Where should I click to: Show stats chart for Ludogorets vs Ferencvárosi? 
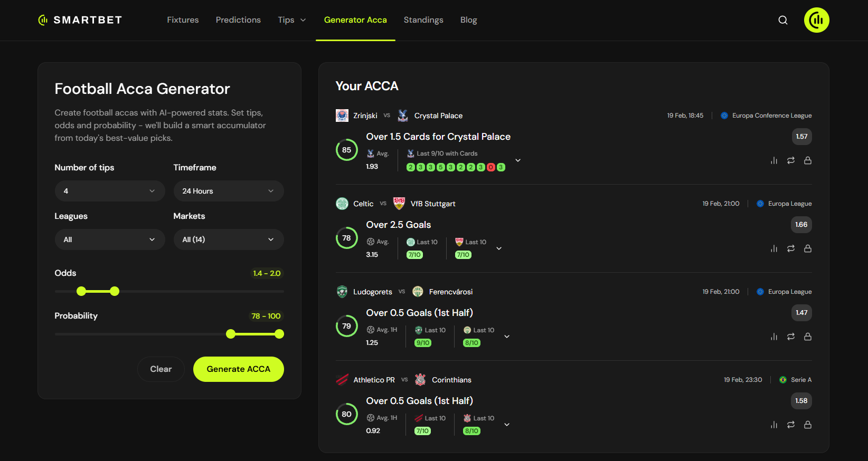(774, 337)
